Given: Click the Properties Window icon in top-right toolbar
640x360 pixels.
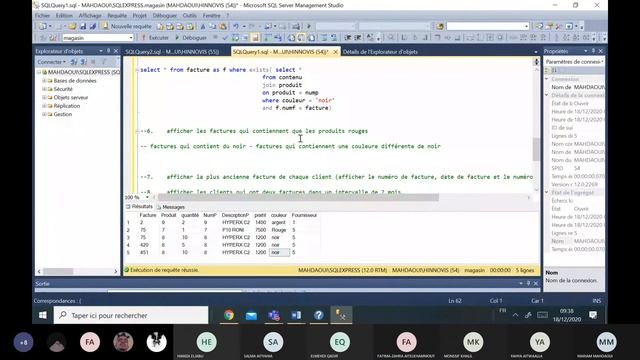Looking at the screenshot, I should pyautogui.click(x=549, y=26).
